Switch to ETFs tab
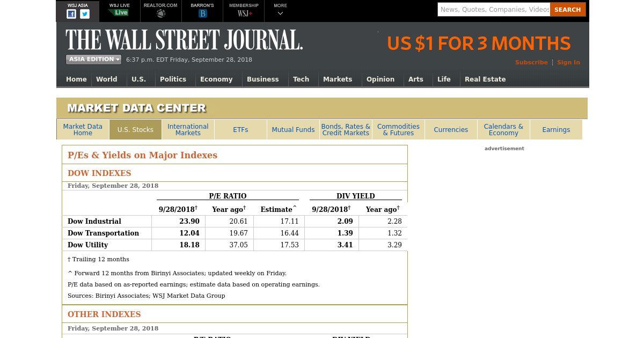 (x=240, y=130)
